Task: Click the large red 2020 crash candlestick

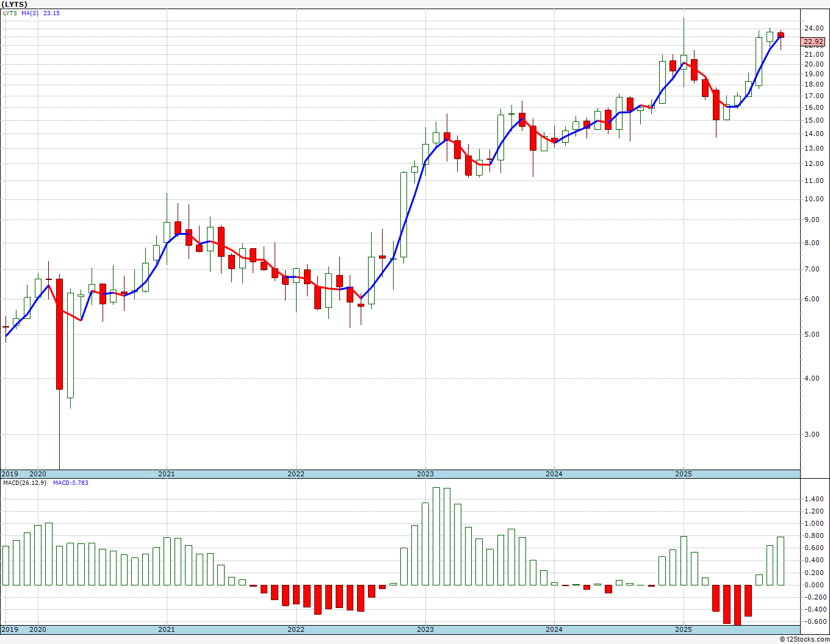Action: (x=59, y=334)
